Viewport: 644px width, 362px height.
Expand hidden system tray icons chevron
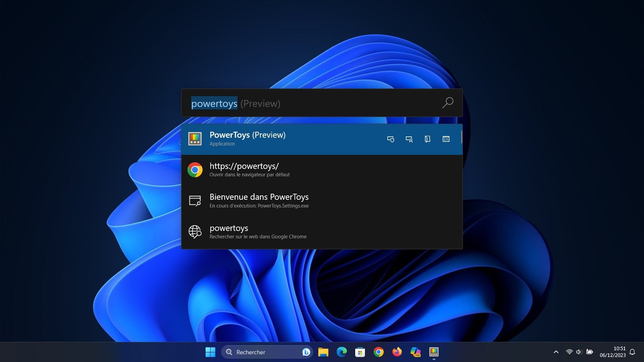click(556, 352)
